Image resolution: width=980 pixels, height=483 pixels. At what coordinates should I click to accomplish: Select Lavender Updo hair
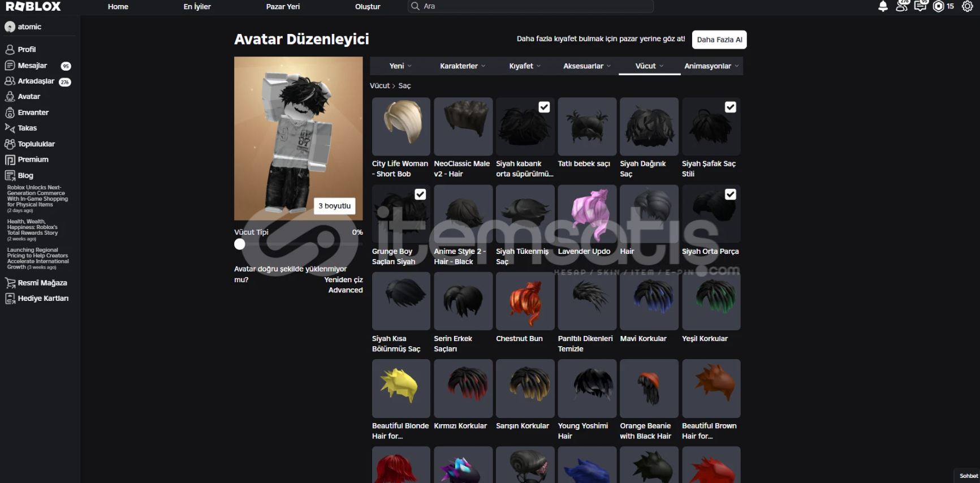coord(587,214)
